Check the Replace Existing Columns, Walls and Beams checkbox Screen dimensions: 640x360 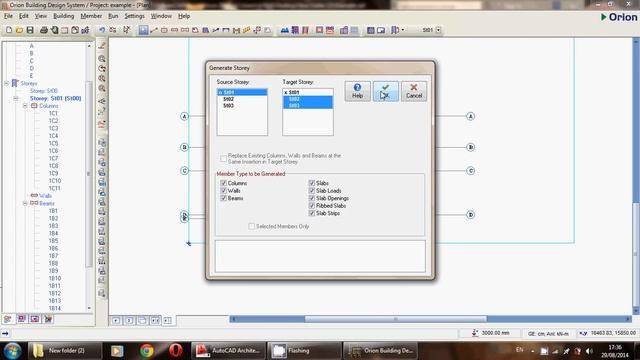click(x=223, y=158)
